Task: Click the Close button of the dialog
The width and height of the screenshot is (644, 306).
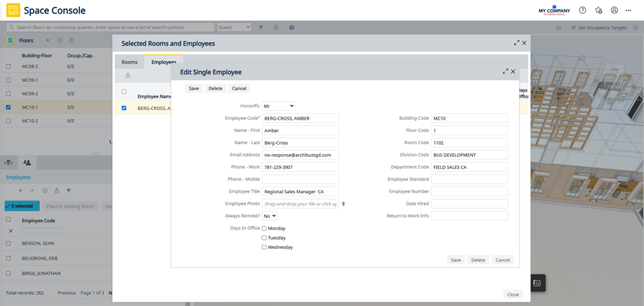Action: click(513, 294)
